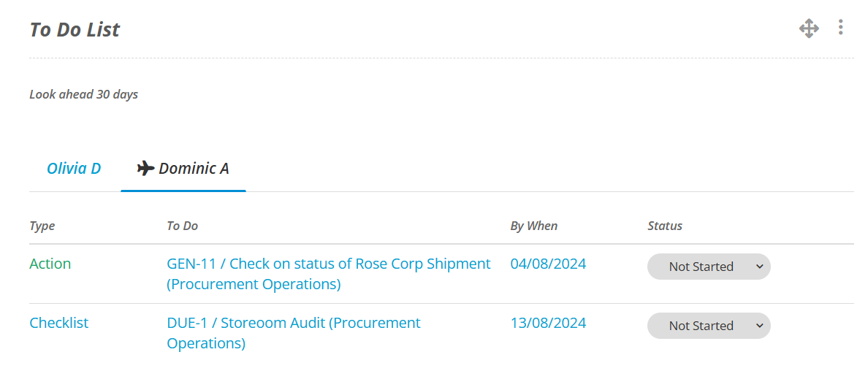This screenshot has height=371, width=868.
Task: Click the By When column header
Action: (533, 226)
